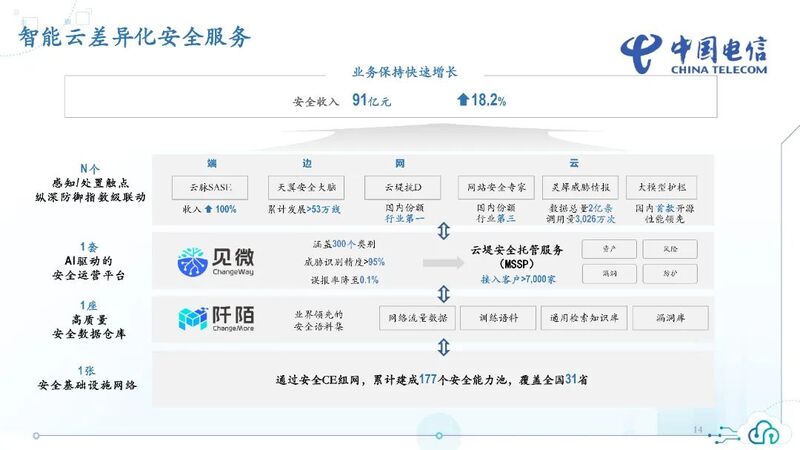The width and height of the screenshot is (800, 450).
Task: Click the 1张 label
Action: pyautogui.click(x=87, y=371)
